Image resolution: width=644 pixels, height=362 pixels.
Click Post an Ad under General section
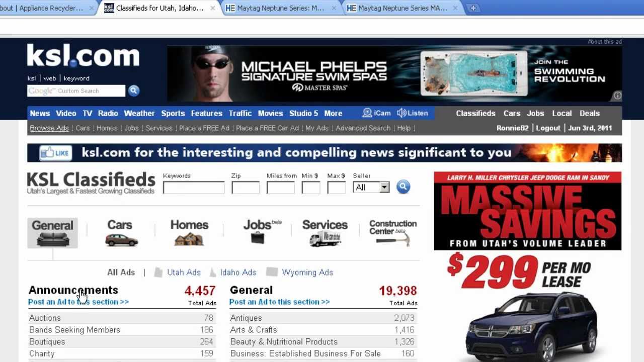[x=280, y=302]
